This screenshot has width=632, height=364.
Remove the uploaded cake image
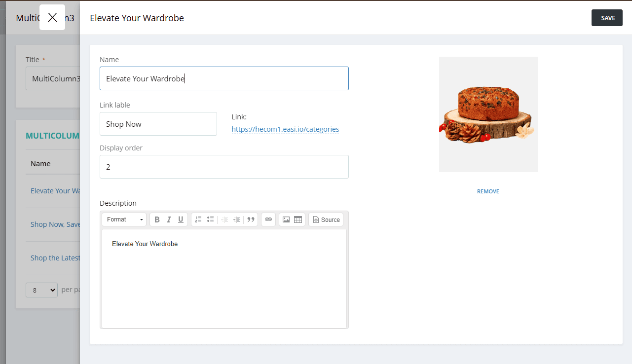click(x=488, y=191)
